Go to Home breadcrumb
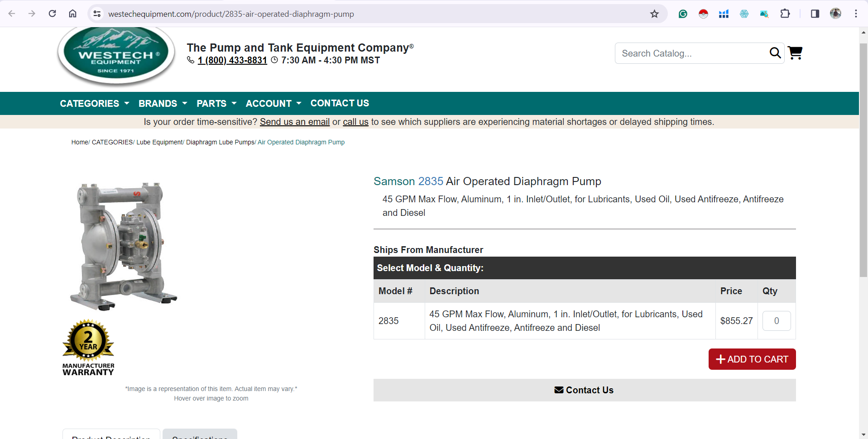The width and height of the screenshot is (868, 439). [80, 142]
